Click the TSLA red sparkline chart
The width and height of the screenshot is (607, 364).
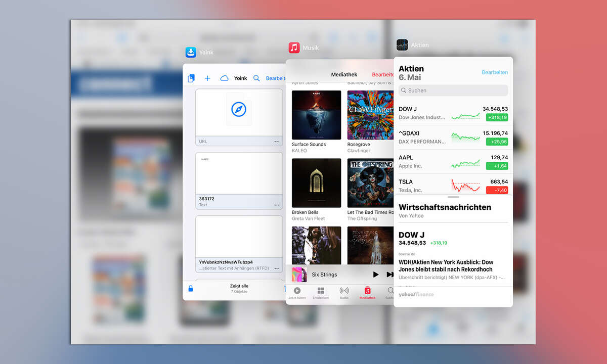[465, 186]
